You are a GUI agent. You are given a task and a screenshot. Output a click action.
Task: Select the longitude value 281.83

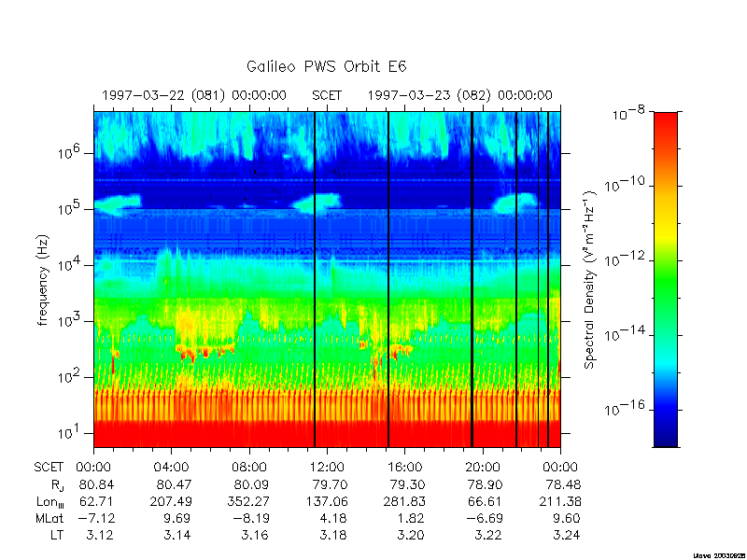[404, 501]
